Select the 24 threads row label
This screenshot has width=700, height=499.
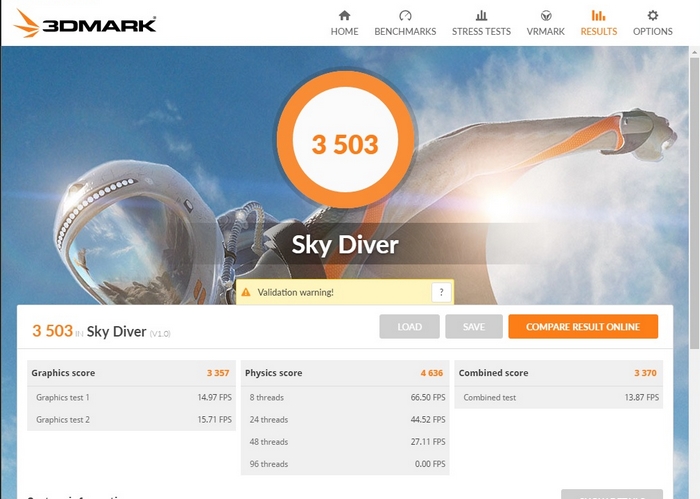[269, 420]
